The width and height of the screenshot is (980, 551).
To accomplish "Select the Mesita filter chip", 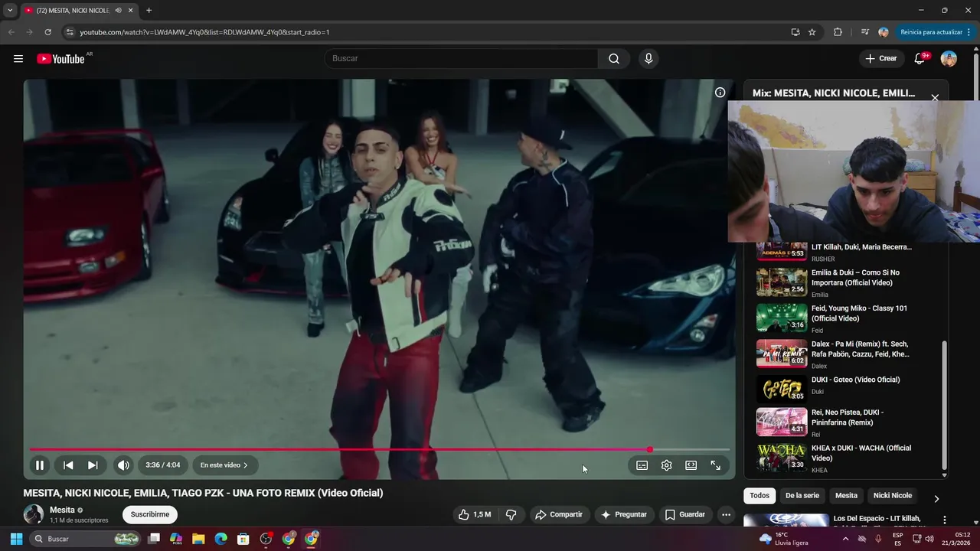I will pyautogui.click(x=846, y=496).
